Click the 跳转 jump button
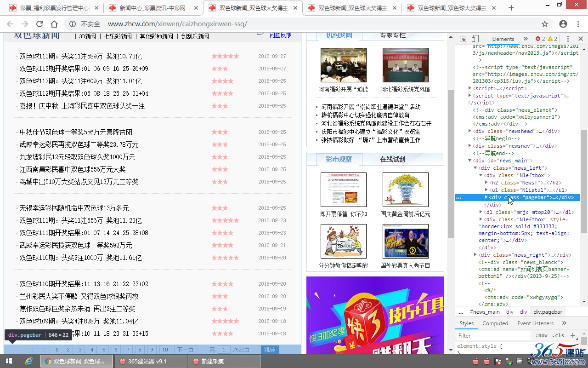This screenshot has width=588, height=368. (x=270, y=350)
